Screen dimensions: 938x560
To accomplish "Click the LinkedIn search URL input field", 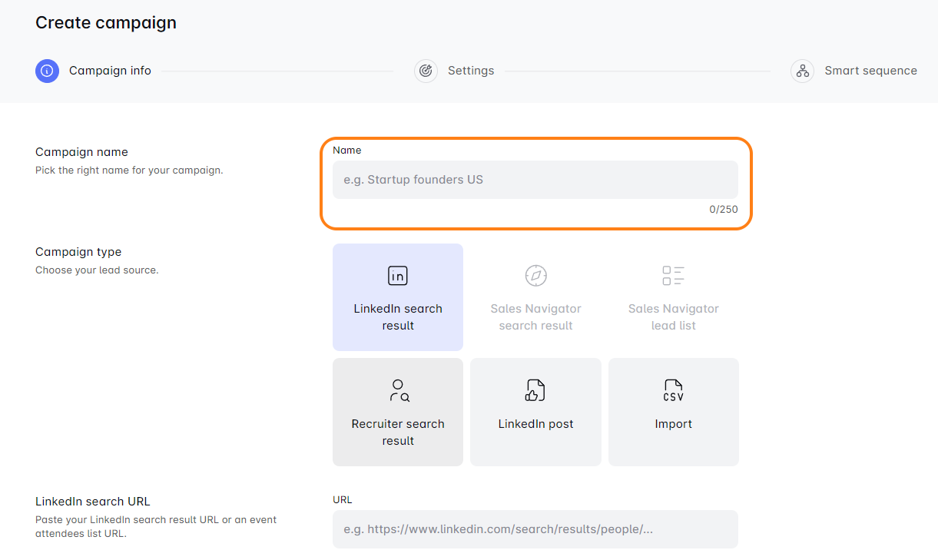I will 535,529.
